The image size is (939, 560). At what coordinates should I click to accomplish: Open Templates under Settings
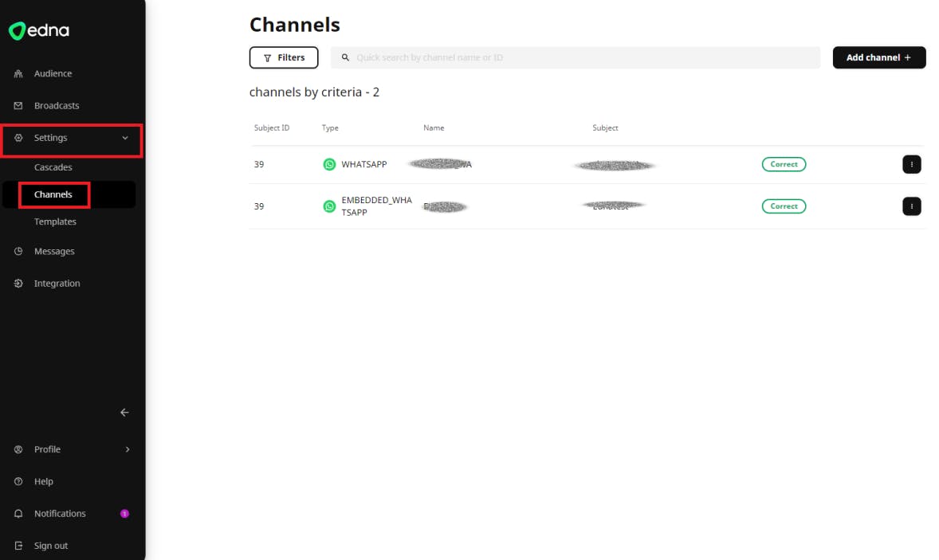coord(55,221)
